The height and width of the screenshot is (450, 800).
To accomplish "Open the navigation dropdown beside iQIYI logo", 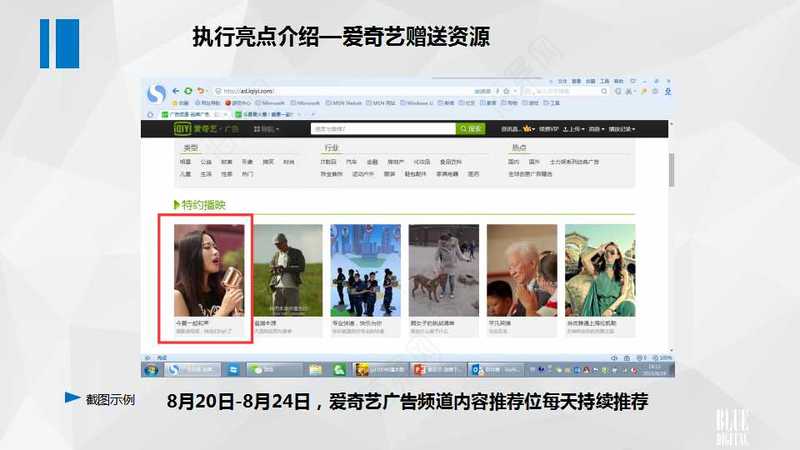I will coord(266,129).
